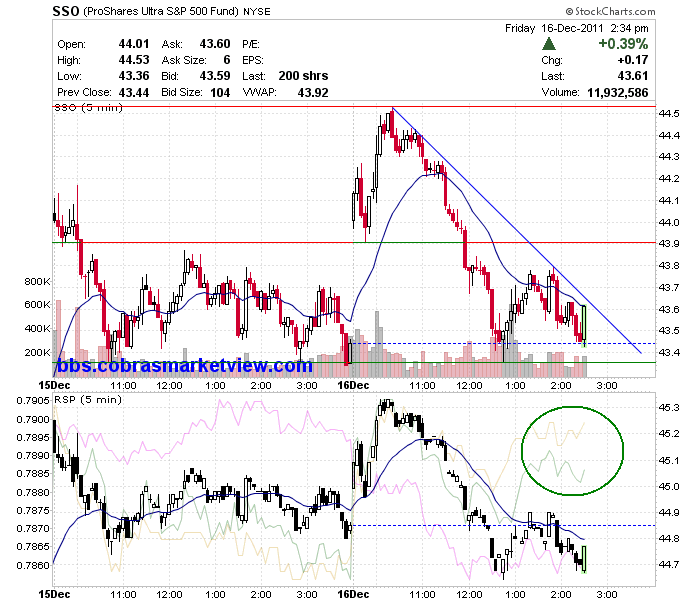Viewport: 700px width, 603px height.
Task: Click the RSP (5 min) chart label
Action: pyautogui.click(x=88, y=399)
